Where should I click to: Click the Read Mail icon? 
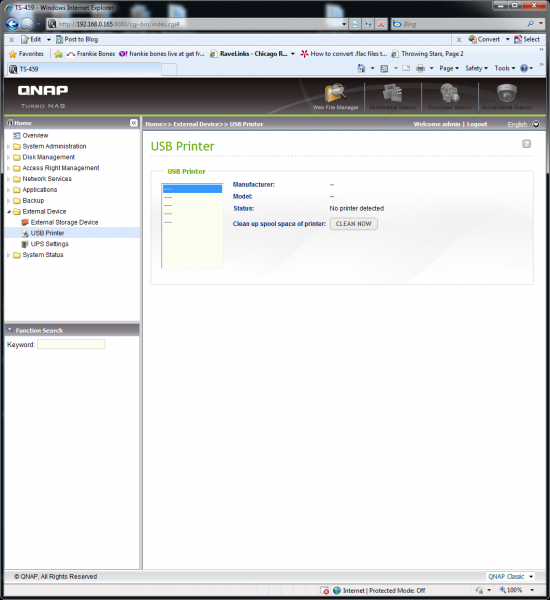[406, 68]
